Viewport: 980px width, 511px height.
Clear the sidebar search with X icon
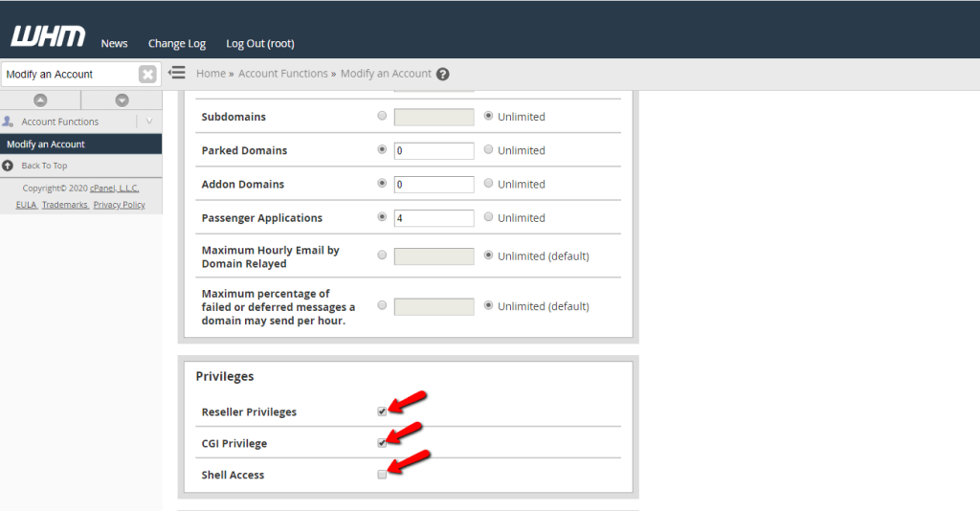147,75
